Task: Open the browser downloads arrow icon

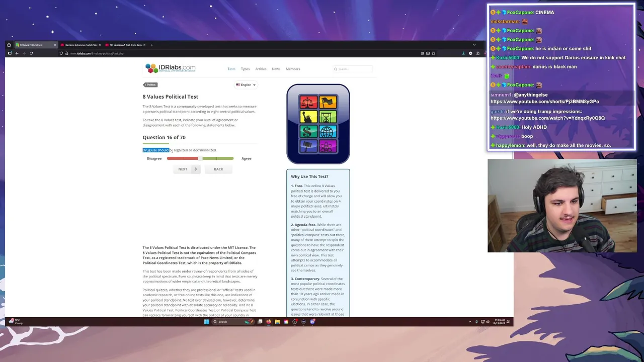Action: (463, 53)
